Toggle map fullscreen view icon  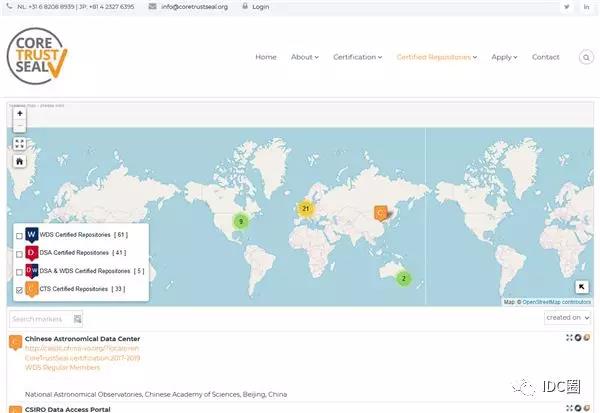(x=20, y=144)
